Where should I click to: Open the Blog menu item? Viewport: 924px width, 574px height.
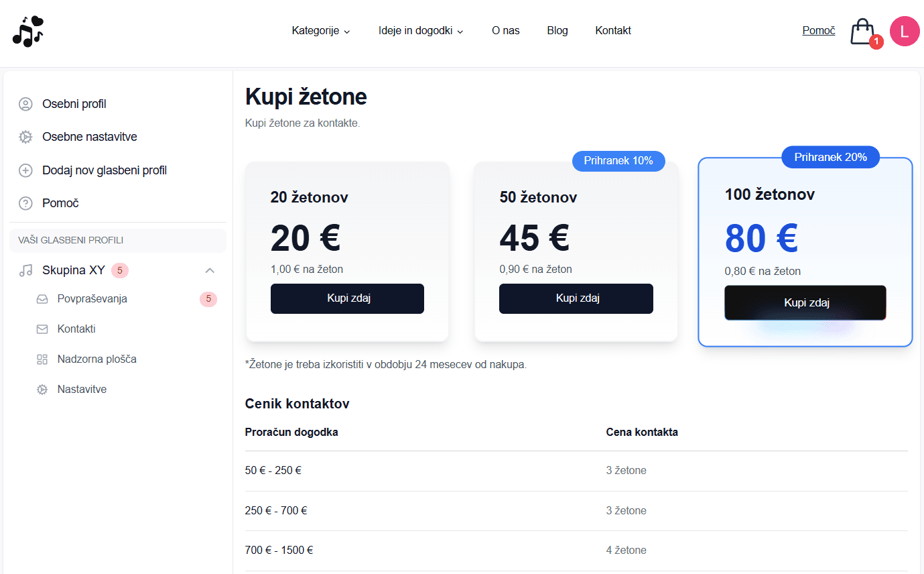click(x=557, y=31)
